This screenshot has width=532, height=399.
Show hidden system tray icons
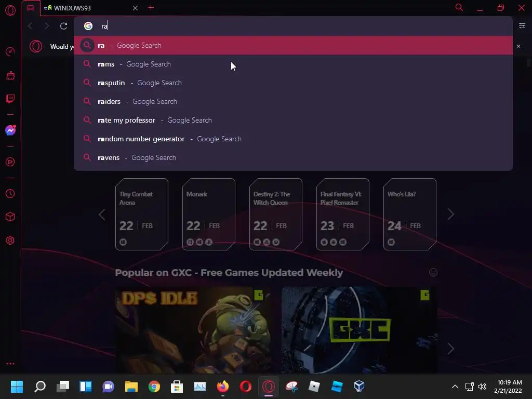point(455,387)
